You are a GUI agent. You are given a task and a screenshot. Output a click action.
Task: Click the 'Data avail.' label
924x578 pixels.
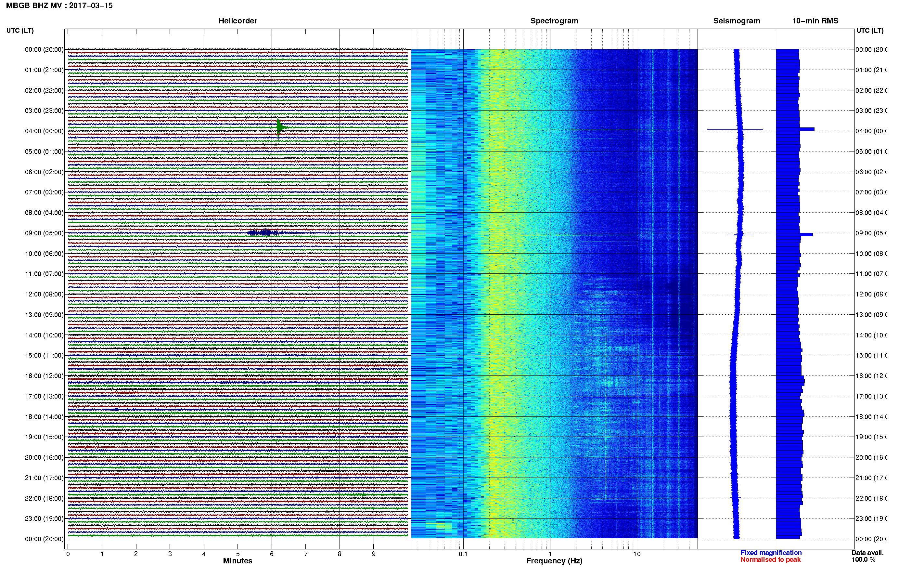(x=867, y=553)
